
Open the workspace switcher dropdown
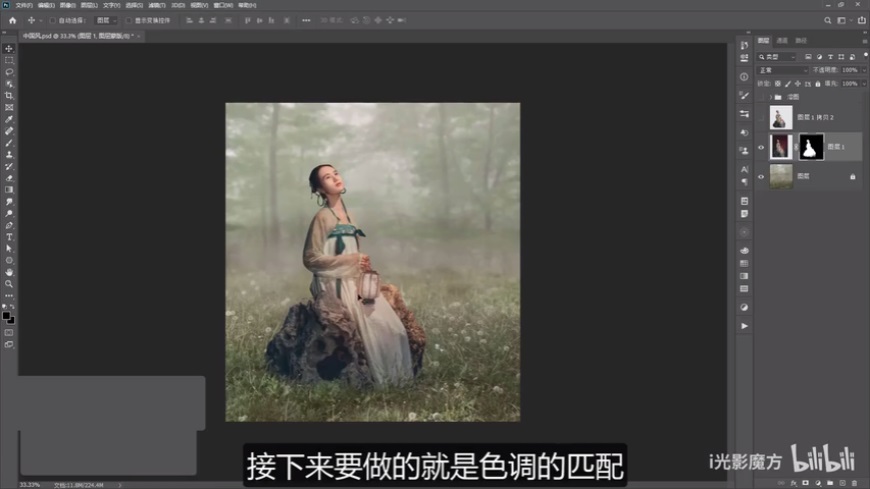[844, 21]
